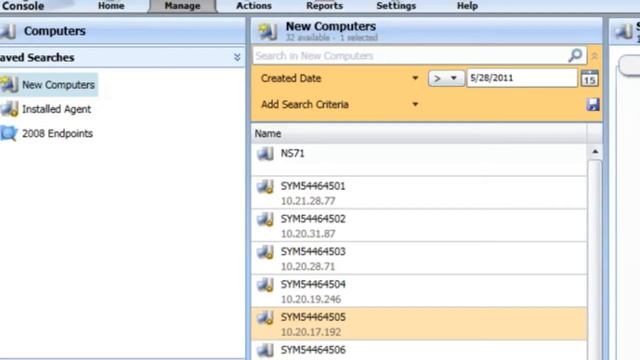
Task: Click the NS71 computer icon
Action: pyautogui.click(x=265, y=154)
